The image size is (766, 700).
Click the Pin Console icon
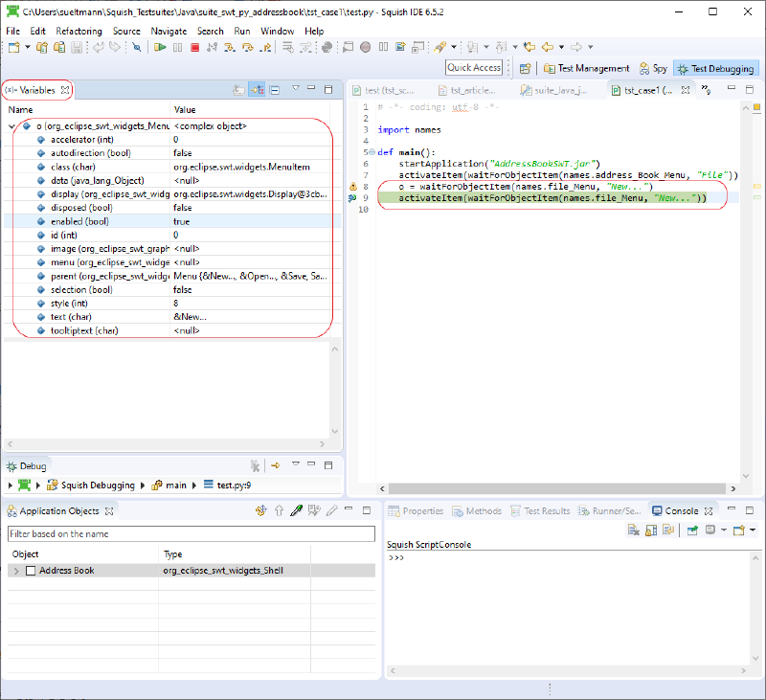click(691, 530)
